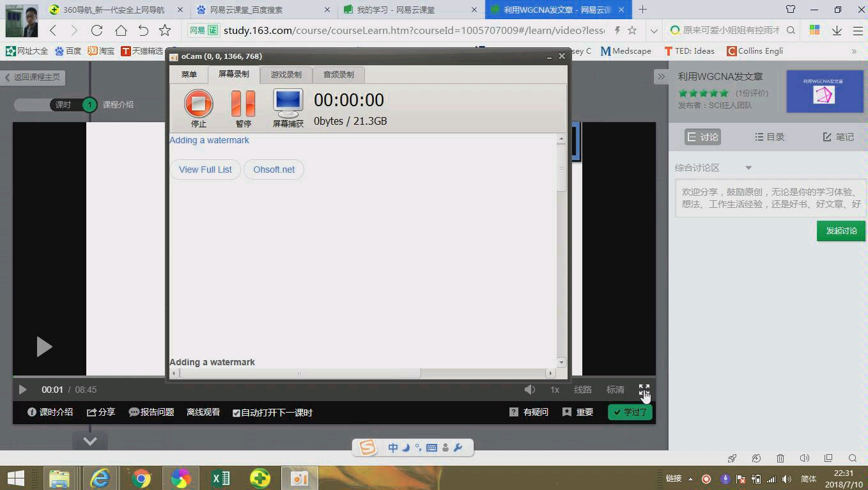
Task: Open the address bar dropdown arrow
Action: (x=653, y=30)
